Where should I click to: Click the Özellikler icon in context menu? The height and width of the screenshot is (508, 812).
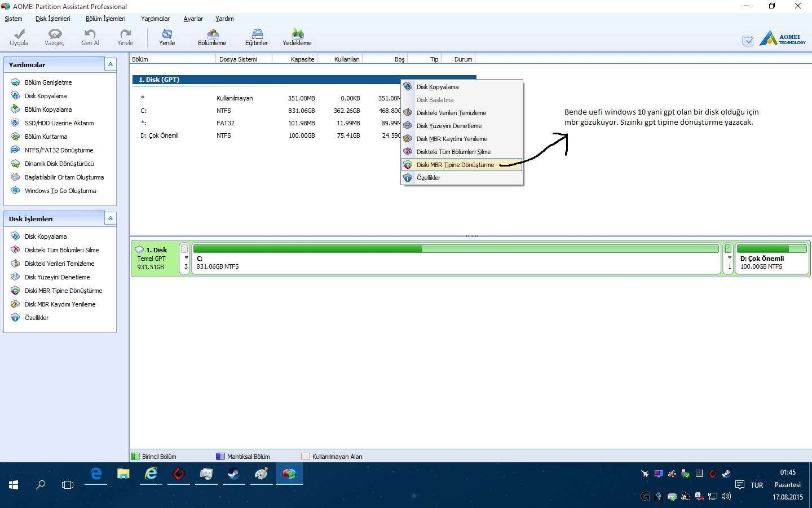(x=408, y=178)
